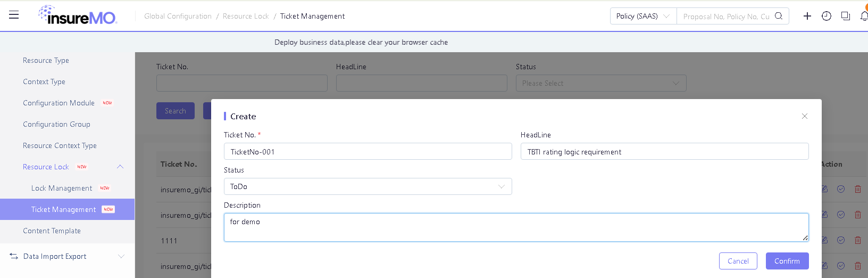
Task: Open the ToDo Status dropdown in dialog
Action: (368, 186)
